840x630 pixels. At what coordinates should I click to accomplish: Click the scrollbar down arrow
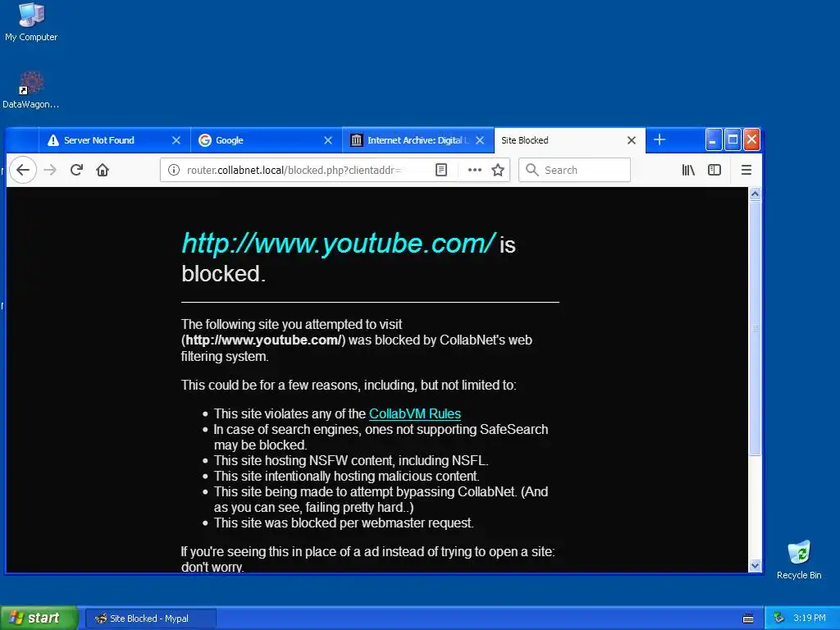coord(755,565)
